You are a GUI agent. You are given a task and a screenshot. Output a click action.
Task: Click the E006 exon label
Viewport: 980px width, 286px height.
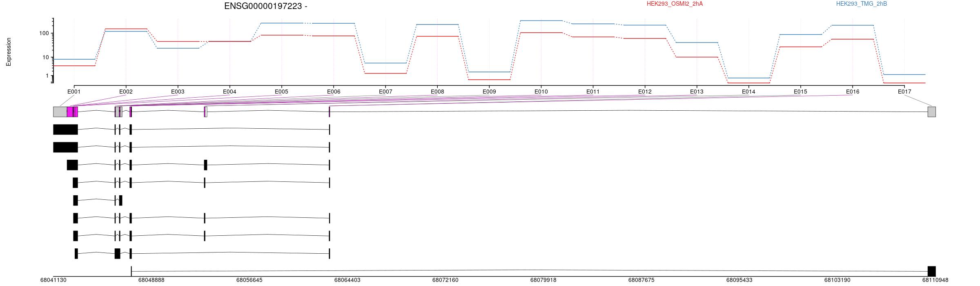click(334, 92)
